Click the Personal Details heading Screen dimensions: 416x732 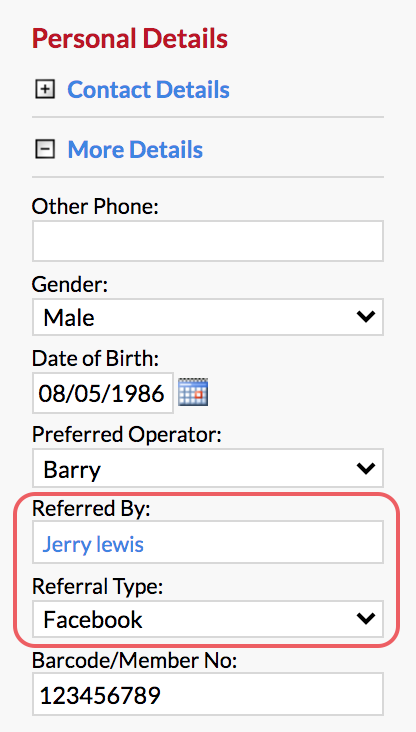[130, 39]
